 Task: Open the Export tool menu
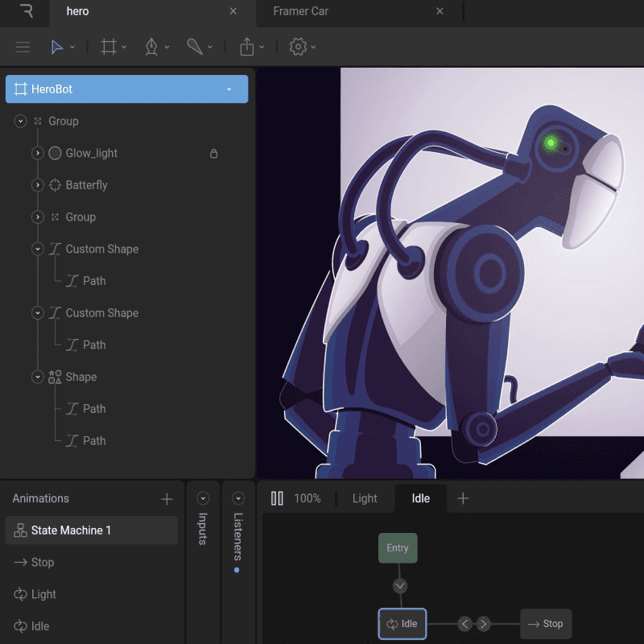tap(247, 47)
